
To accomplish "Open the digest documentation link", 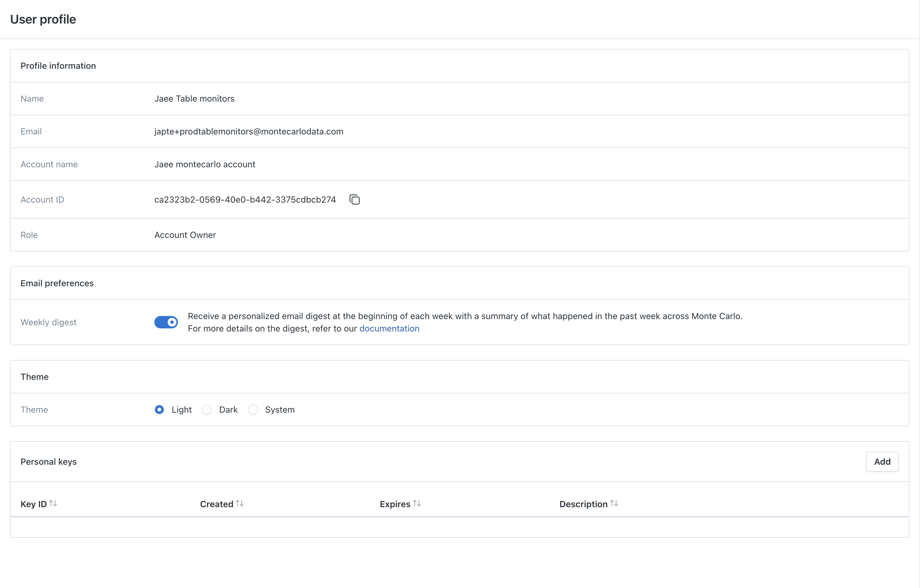I will click(389, 329).
